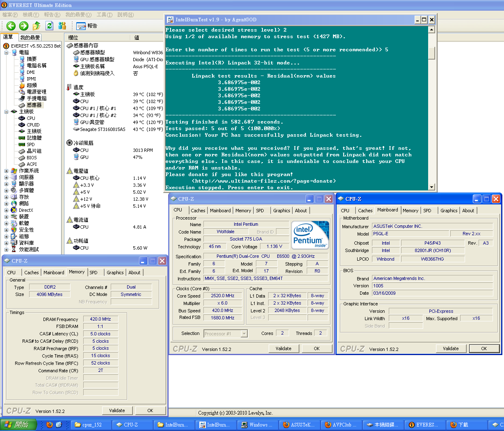The image size is (504, 431).
Task: Select the 資料庫 database tree item
Action: click(23, 243)
